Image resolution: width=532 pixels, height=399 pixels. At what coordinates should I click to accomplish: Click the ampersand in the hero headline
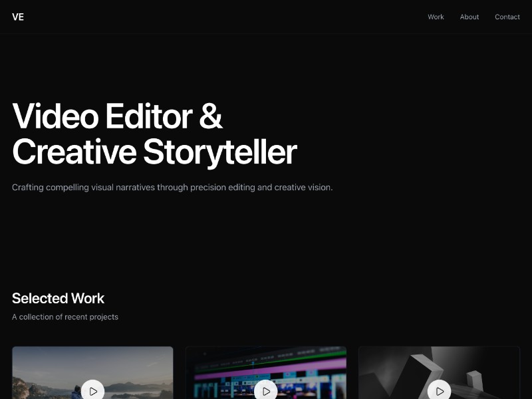click(x=211, y=116)
